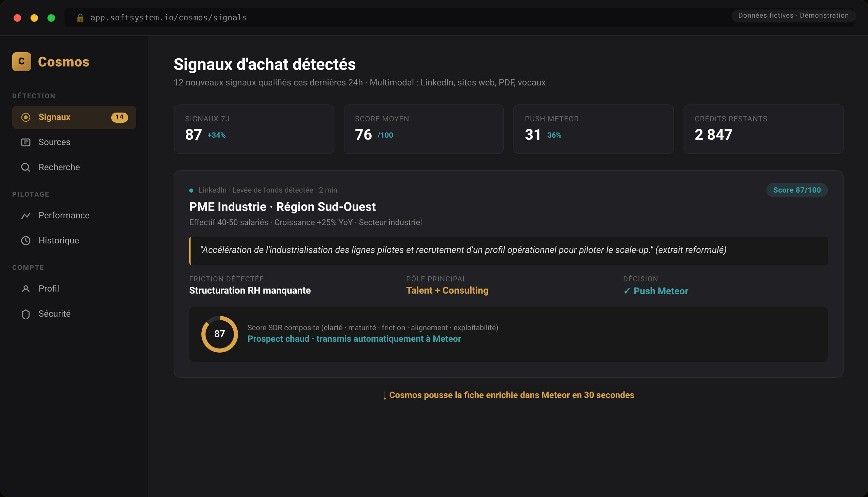
Task: Click the Performance chart icon
Action: coord(26,215)
